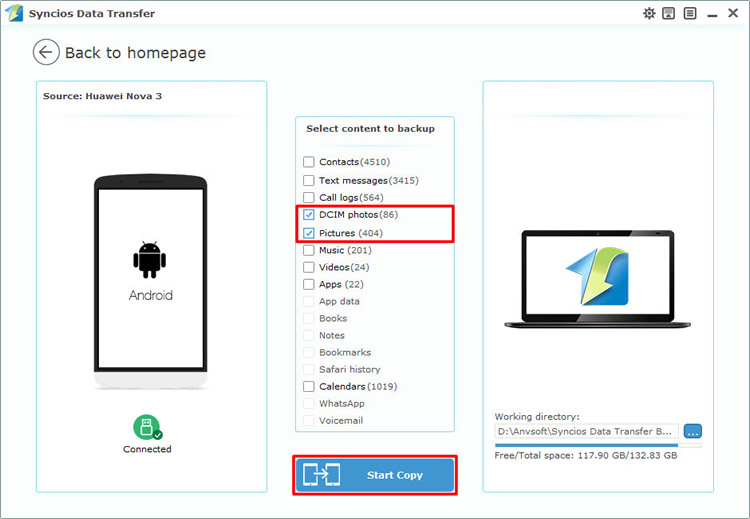Click the disabled Bookmarks checkbox
Viewport: 750px width, 519px height.
(309, 352)
